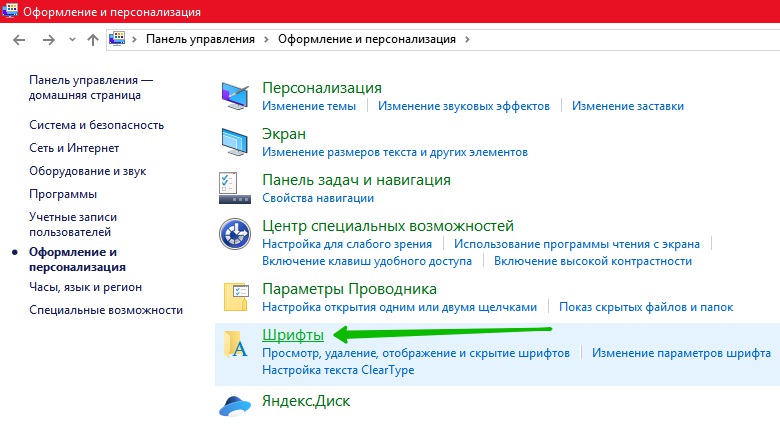The width and height of the screenshot is (780, 436).
Task: Go forward with the right arrow button
Action: [x=49, y=40]
